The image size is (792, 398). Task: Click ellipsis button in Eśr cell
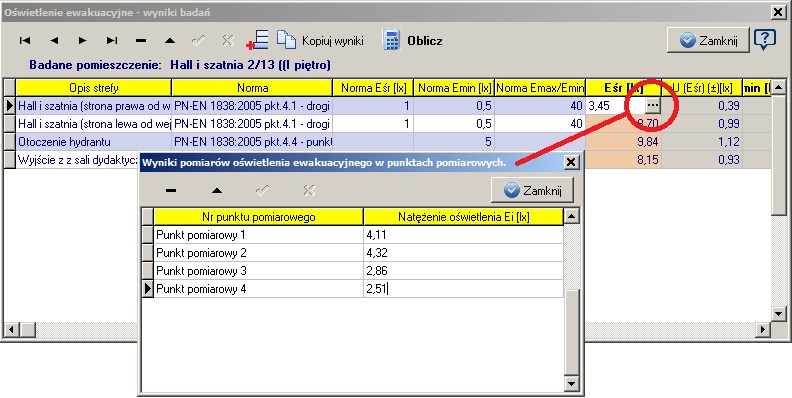click(653, 106)
